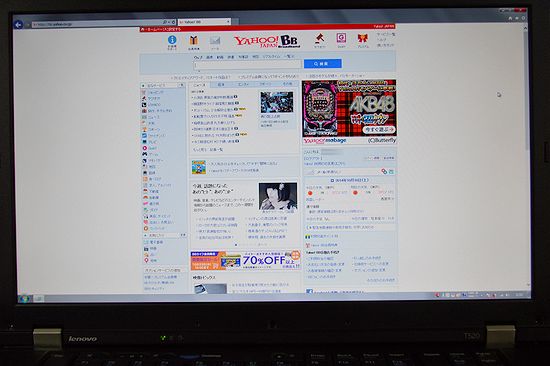Open the purple GyaO icon
Image resolution: width=550 pixels, height=366 pixels.
[341, 38]
